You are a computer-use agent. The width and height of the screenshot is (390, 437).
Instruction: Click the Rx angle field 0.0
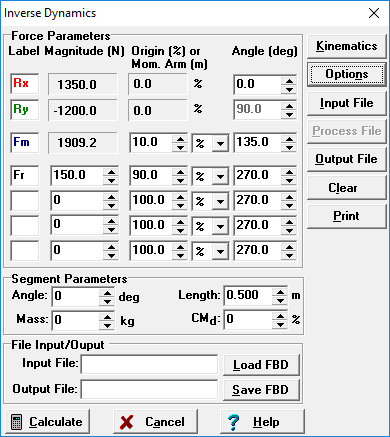(x=258, y=85)
